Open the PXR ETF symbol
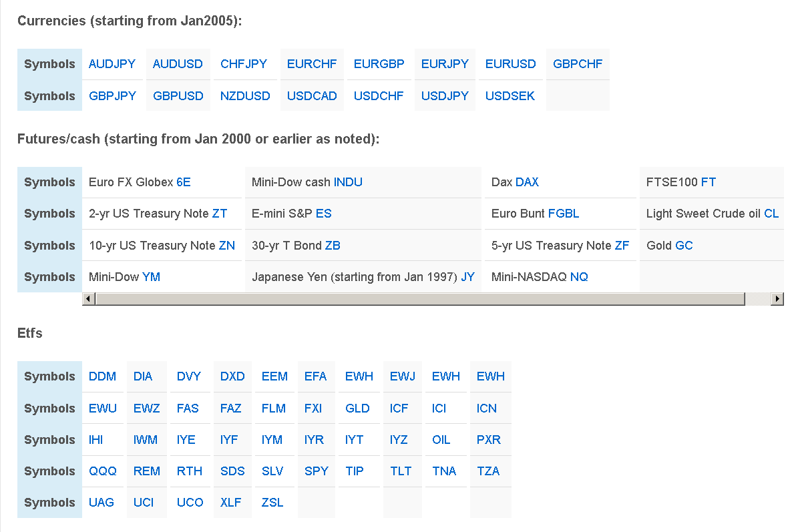The width and height of the screenshot is (798, 532). 489,440
